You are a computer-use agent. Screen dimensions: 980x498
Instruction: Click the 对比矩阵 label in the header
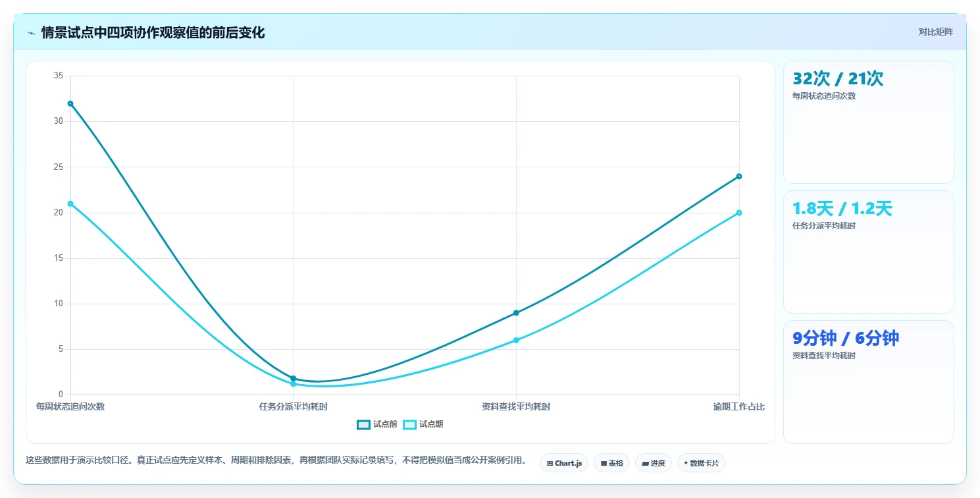coord(935,32)
